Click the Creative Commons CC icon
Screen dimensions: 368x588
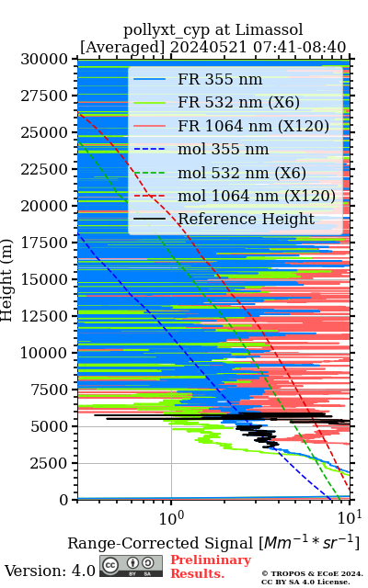(x=110, y=564)
